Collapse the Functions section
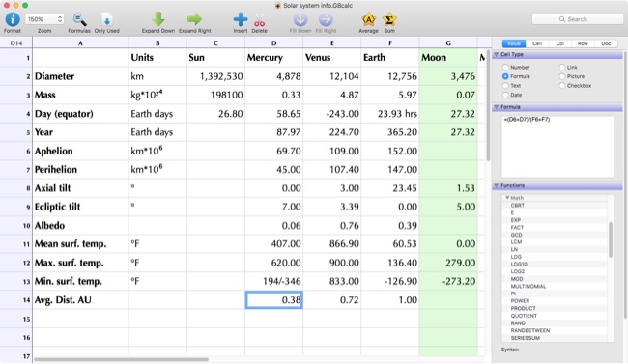Screen dimensions: 628x364 pos(497,185)
